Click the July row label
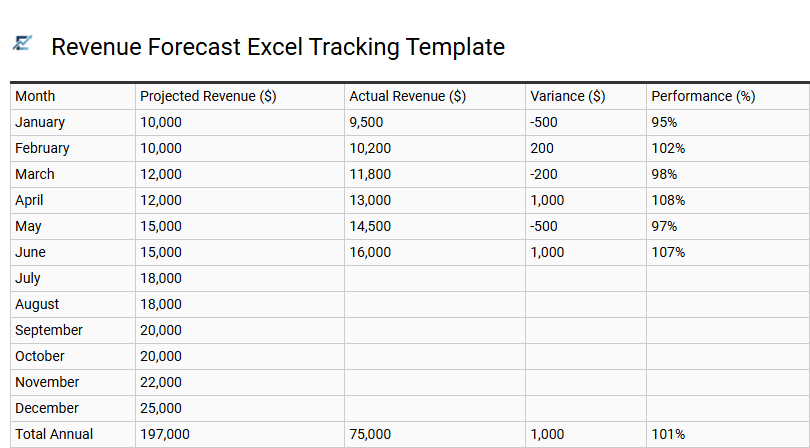Image resolution: width=810 pixels, height=448 pixels. pos(28,279)
